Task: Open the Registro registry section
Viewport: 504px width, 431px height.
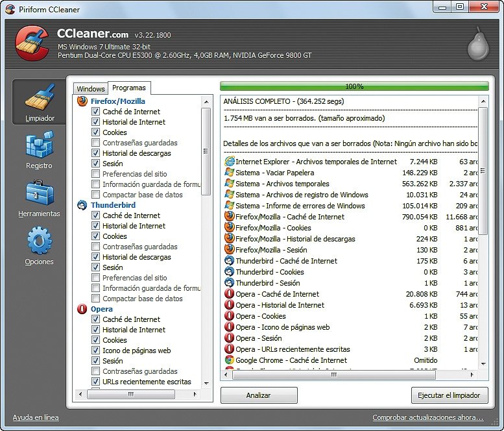Action: tap(39, 150)
